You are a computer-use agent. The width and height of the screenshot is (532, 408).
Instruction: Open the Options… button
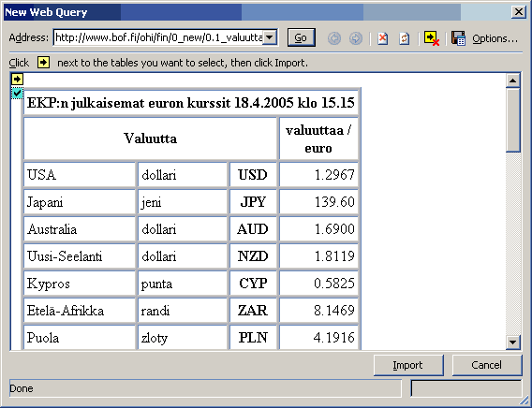point(495,38)
